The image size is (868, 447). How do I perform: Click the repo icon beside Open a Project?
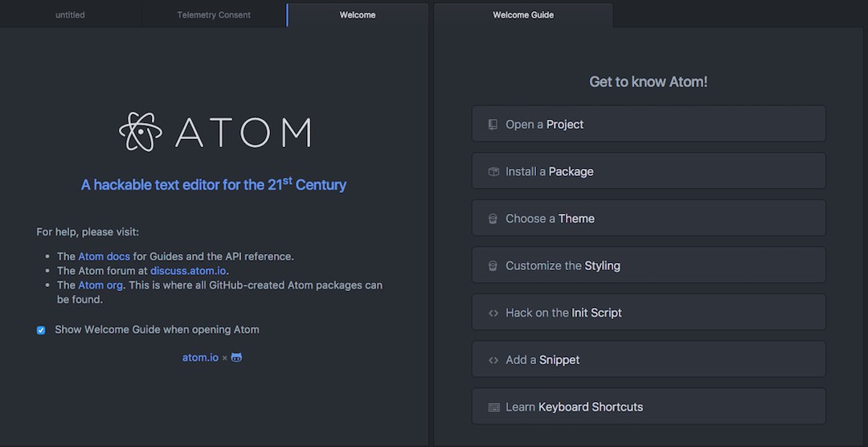(493, 125)
